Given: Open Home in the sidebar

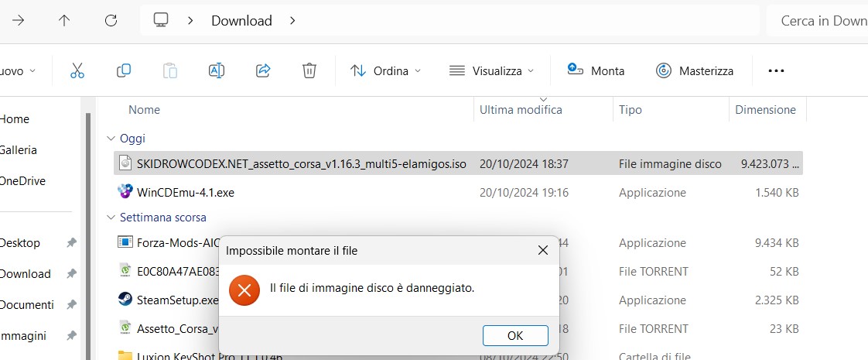Looking at the screenshot, I should click(x=15, y=119).
